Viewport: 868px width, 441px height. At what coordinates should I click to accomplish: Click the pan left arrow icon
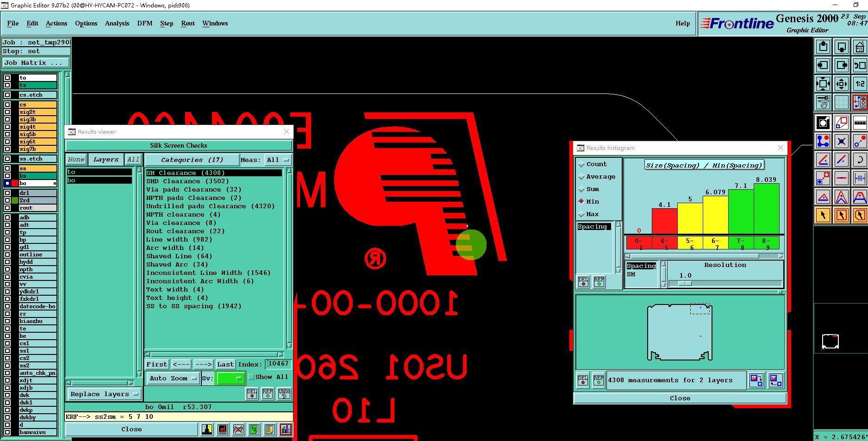click(x=823, y=65)
